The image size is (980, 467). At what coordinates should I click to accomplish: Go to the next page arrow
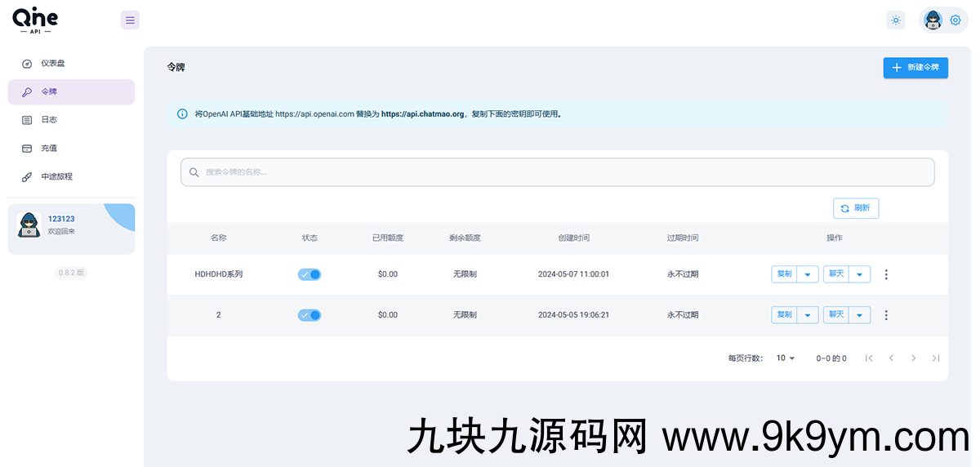(913, 358)
